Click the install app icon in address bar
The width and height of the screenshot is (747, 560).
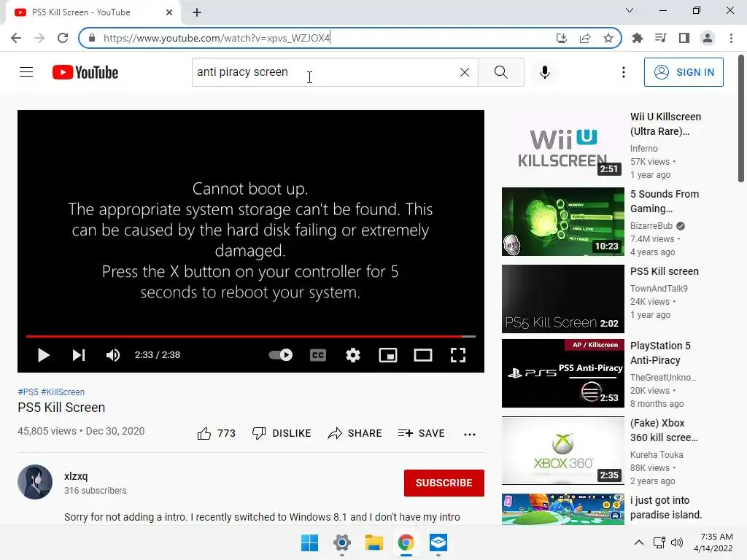[x=562, y=38]
